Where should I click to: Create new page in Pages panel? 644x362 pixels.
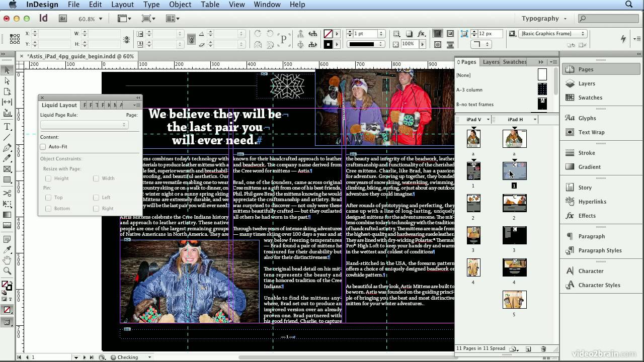point(528,348)
